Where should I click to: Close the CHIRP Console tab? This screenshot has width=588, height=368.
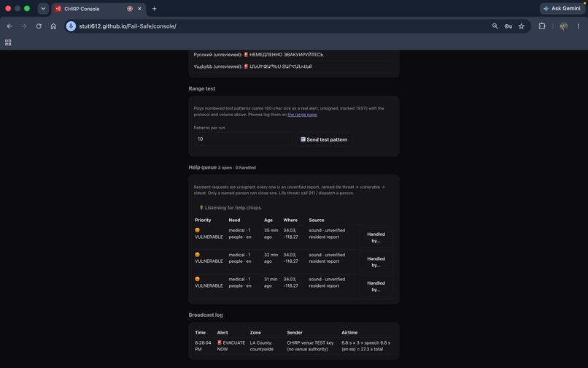[x=139, y=9]
